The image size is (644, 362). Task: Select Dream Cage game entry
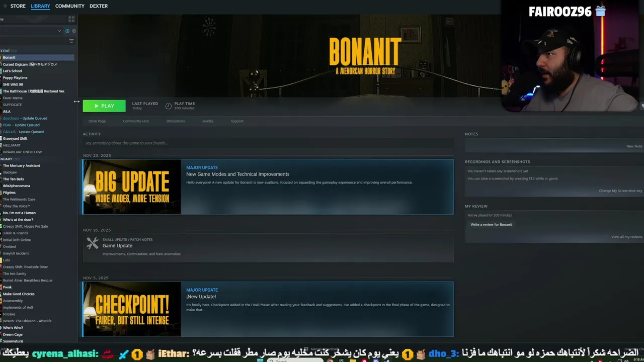[13, 334]
